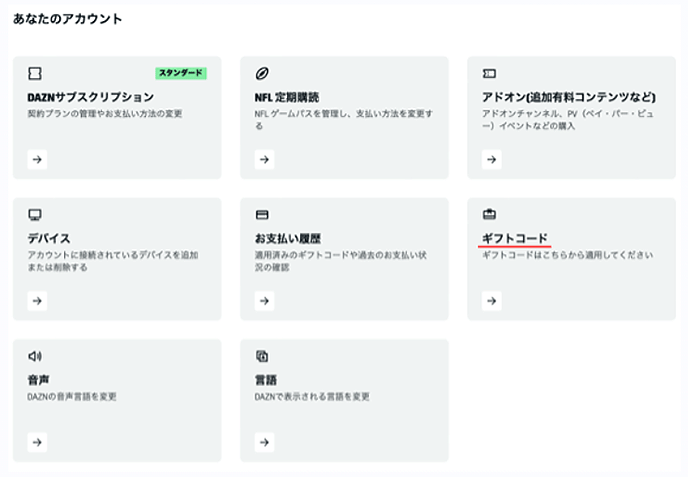Screen dimensions: 688x477
Task: Select the アドオン(追加有料コンテンツなど) title
Action: pos(569,97)
